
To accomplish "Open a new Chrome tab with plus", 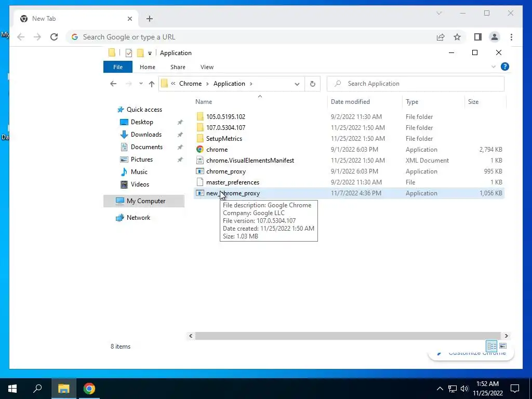I will pyautogui.click(x=150, y=19).
